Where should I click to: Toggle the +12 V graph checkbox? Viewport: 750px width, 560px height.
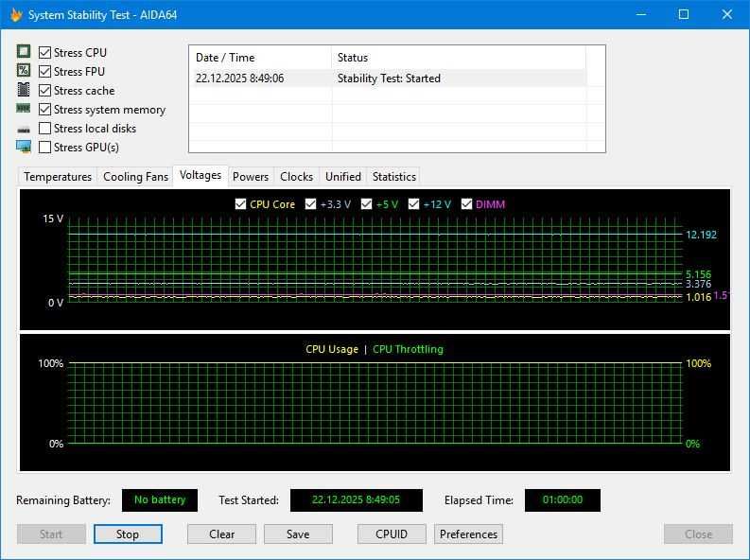(413, 204)
